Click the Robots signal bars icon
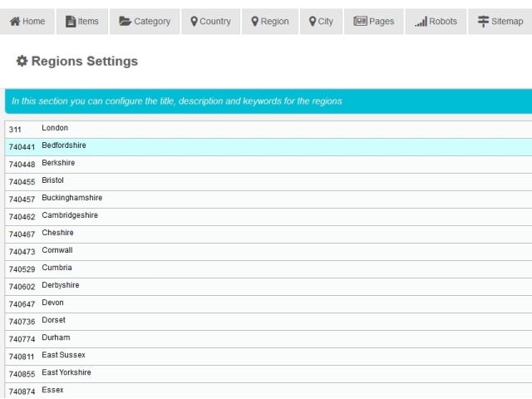The width and height of the screenshot is (532, 399). click(x=421, y=22)
